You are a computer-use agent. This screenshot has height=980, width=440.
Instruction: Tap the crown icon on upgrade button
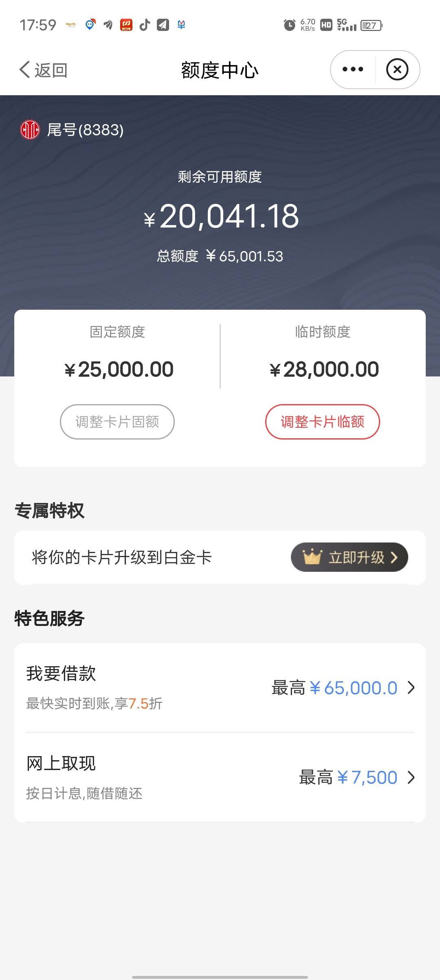tap(312, 557)
